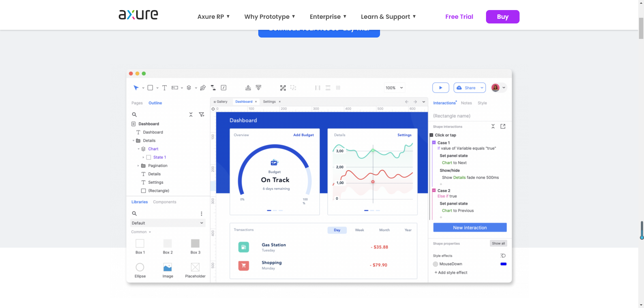Open the Enterprise dropdown menu
Viewport: 644px width, 308px height.
coord(328,17)
